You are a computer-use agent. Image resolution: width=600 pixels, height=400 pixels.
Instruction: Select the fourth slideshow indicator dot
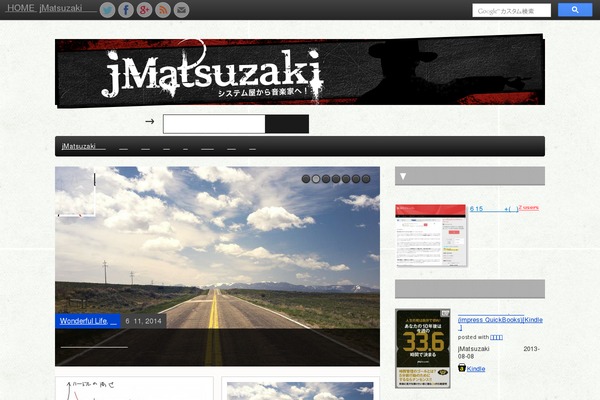click(336, 179)
